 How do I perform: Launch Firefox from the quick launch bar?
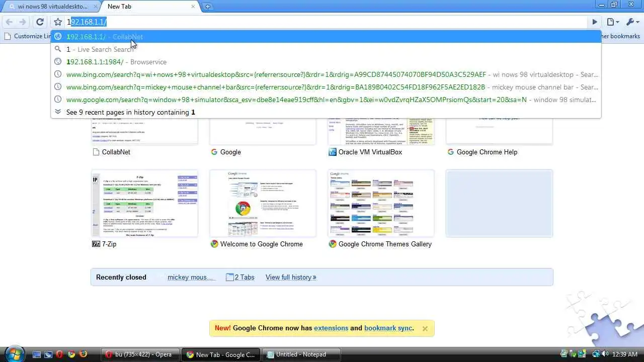pyautogui.click(x=83, y=354)
